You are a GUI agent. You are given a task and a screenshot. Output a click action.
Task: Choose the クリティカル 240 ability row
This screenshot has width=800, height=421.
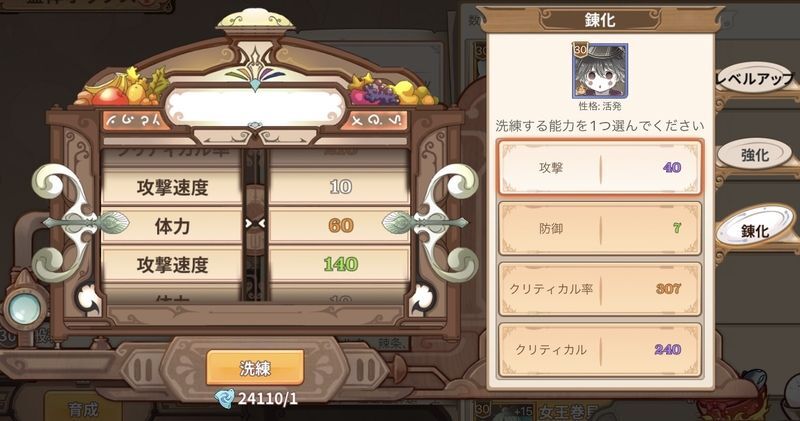click(x=599, y=350)
